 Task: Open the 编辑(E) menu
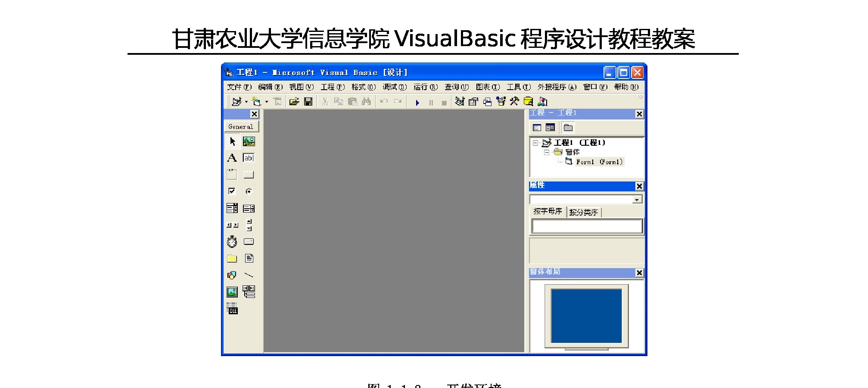[x=270, y=87]
